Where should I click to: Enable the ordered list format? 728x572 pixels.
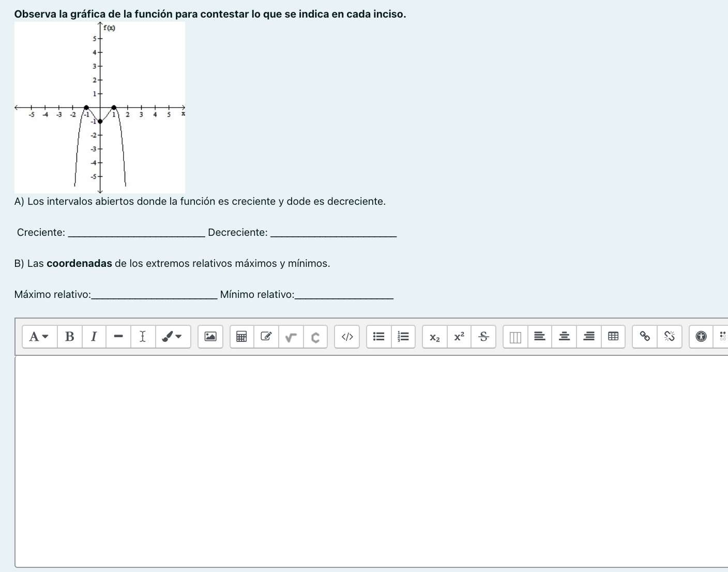403,337
